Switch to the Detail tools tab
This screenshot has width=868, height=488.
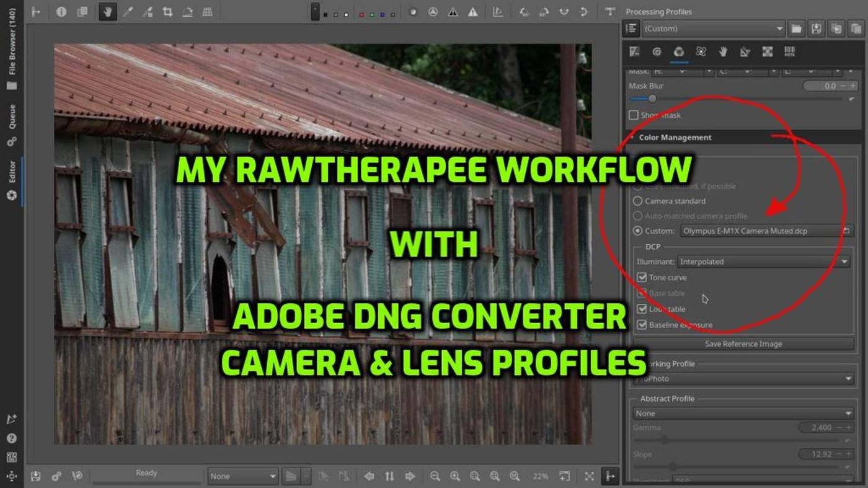coord(657,52)
